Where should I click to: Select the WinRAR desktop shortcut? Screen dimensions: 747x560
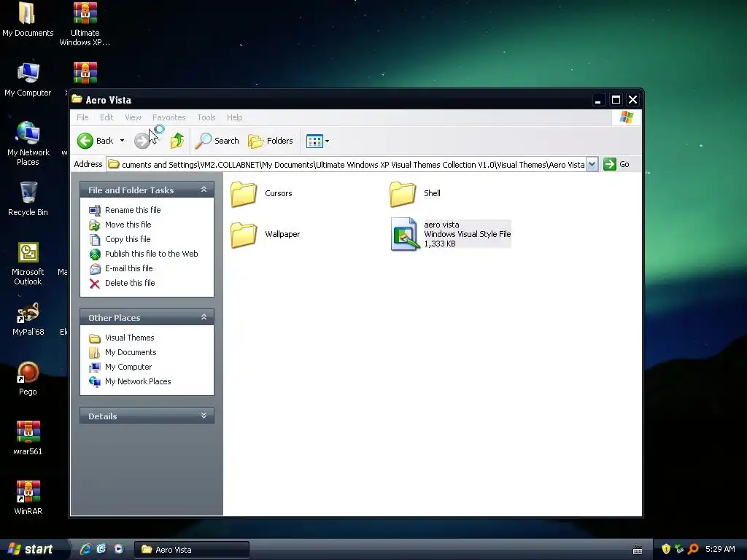click(x=28, y=497)
